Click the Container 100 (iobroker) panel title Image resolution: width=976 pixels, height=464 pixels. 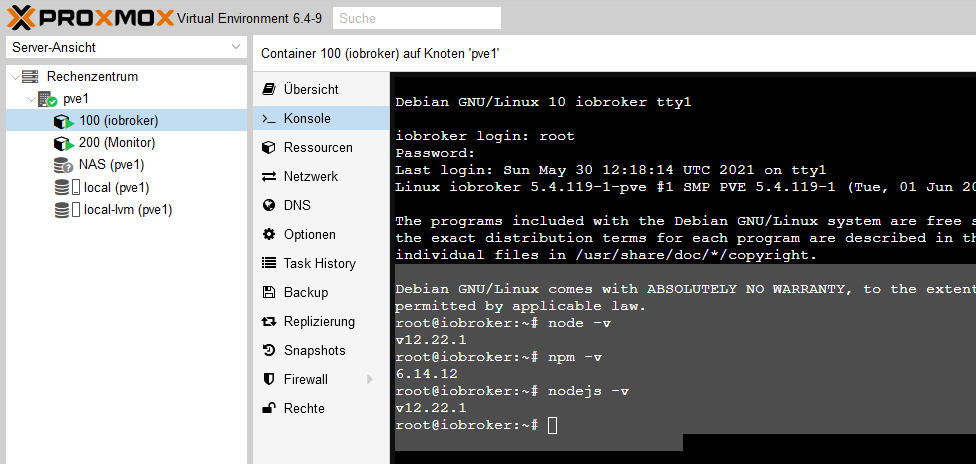[380, 54]
